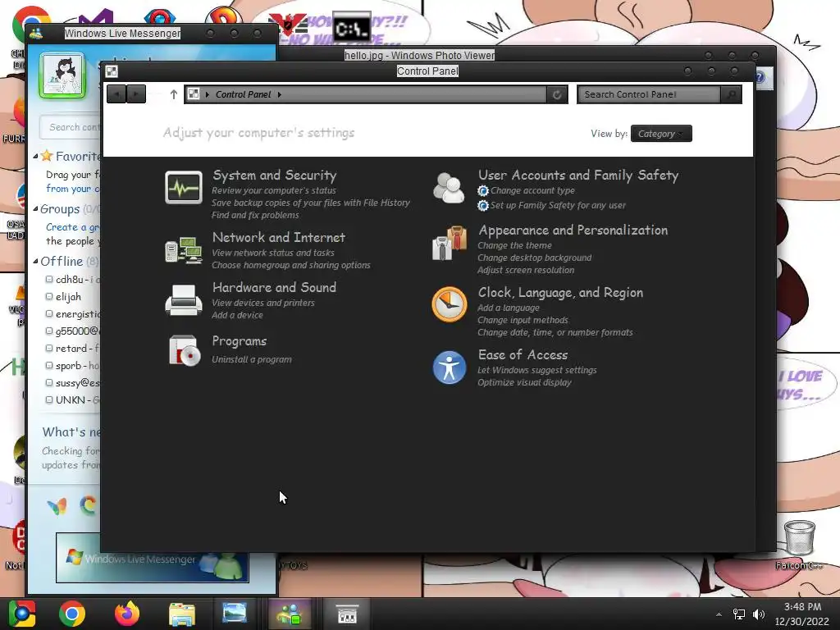Open the volume speaker tray icon
840x630 pixels.
[x=759, y=614]
